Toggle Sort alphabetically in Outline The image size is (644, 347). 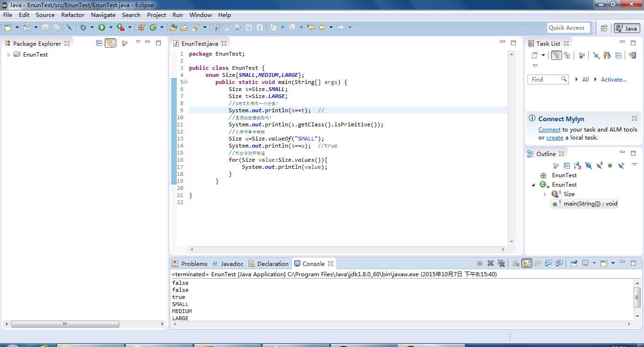(x=578, y=165)
